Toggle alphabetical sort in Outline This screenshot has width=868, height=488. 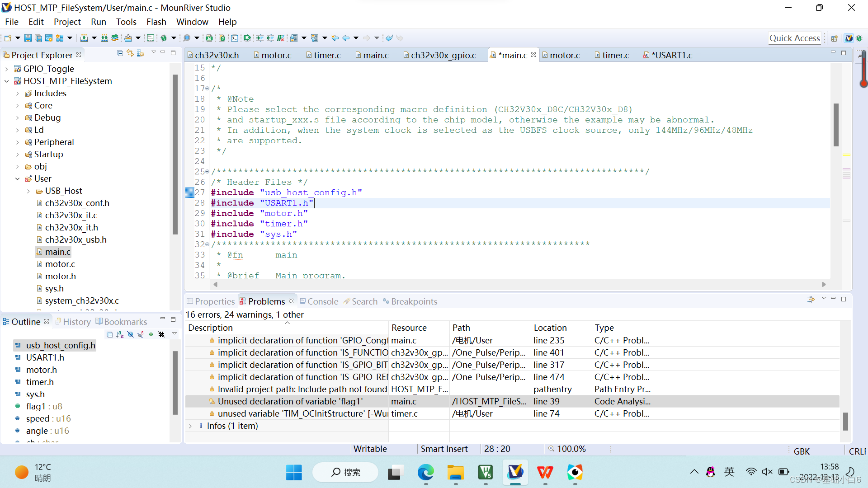(x=120, y=334)
